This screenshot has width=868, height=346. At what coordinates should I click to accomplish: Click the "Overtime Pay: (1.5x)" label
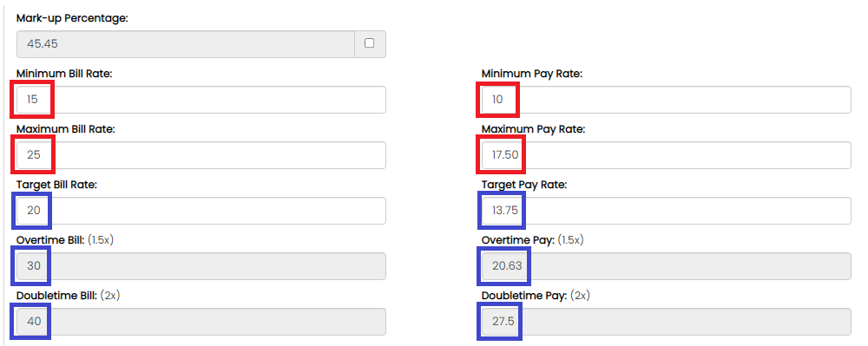click(x=532, y=240)
